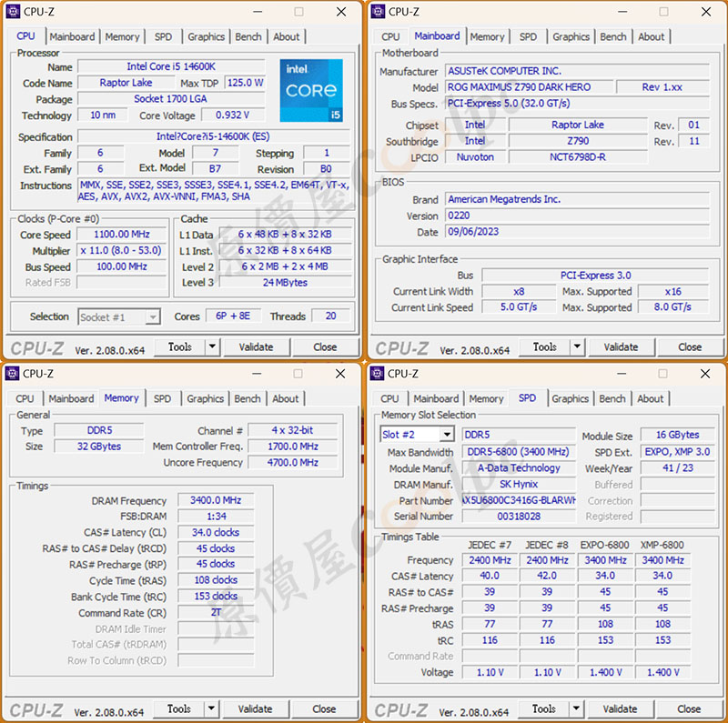Image resolution: width=728 pixels, height=723 pixels.
Task: Click the CAS# Latency value "34.0 clocks"
Action: point(216,532)
